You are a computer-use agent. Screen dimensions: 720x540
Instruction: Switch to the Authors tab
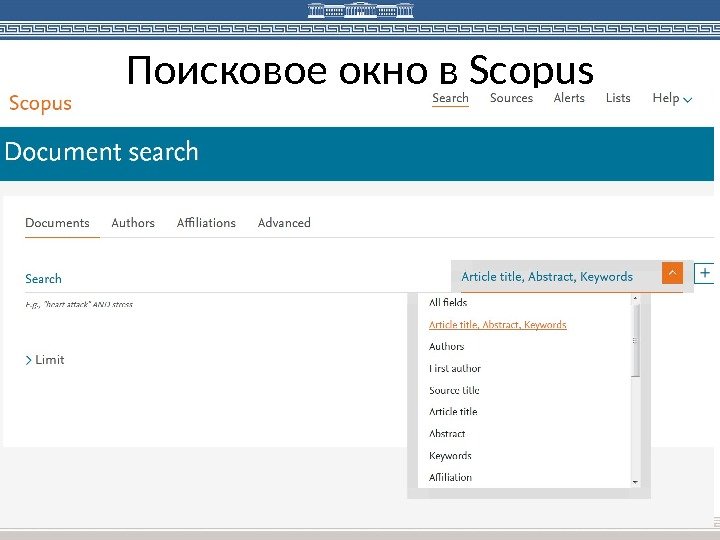pyautogui.click(x=133, y=223)
